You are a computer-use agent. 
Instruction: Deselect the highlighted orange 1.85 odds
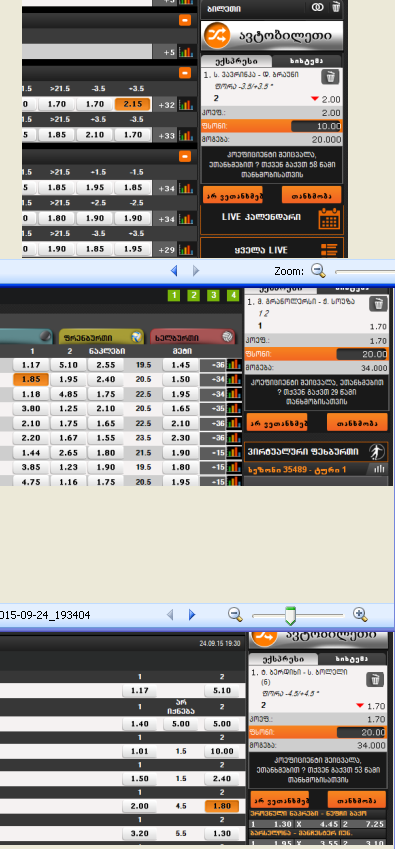[x=32, y=379]
